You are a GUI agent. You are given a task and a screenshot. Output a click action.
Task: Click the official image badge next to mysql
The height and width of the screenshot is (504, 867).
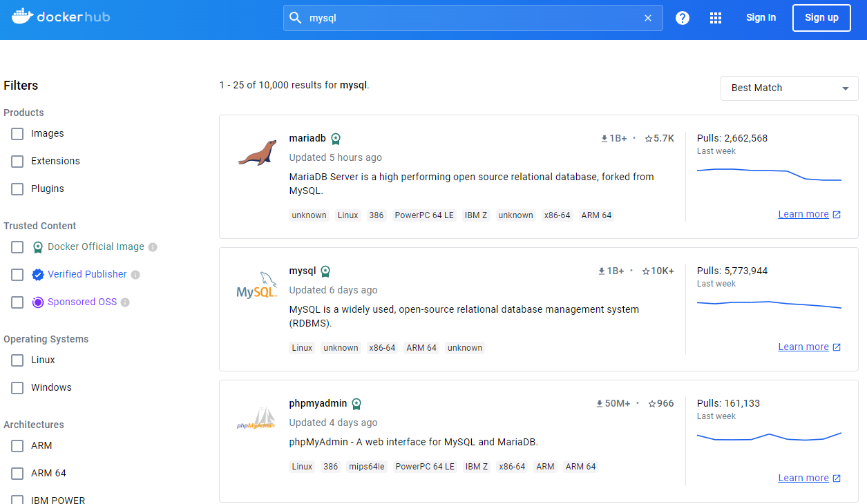(x=325, y=271)
